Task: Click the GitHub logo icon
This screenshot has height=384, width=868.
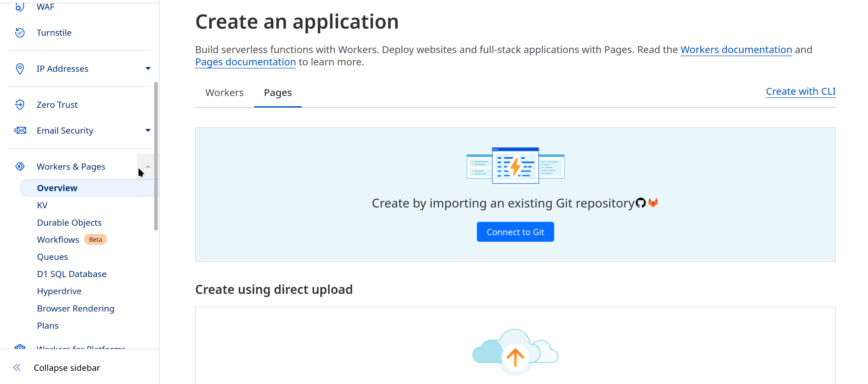Action: pos(641,203)
